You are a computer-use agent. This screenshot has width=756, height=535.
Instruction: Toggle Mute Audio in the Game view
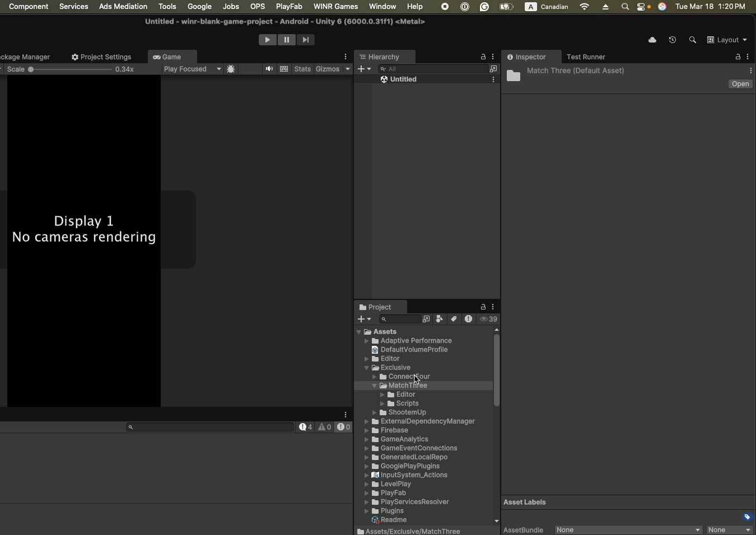[x=269, y=69]
